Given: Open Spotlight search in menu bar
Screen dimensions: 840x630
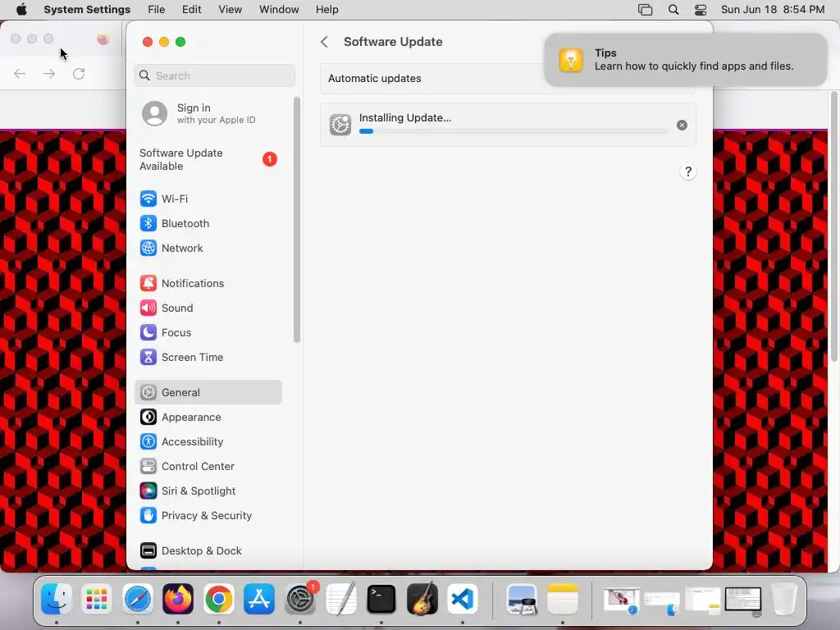Looking at the screenshot, I should [673, 10].
